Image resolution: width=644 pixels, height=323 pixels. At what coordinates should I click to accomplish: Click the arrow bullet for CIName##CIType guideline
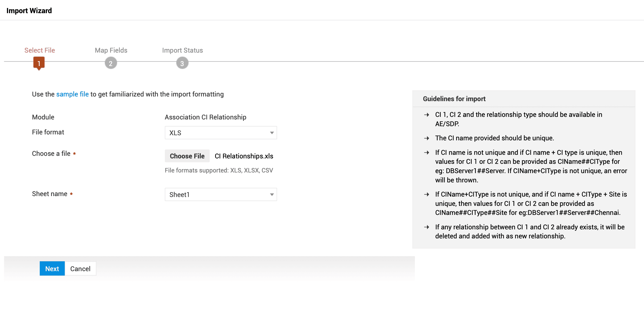(426, 153)
